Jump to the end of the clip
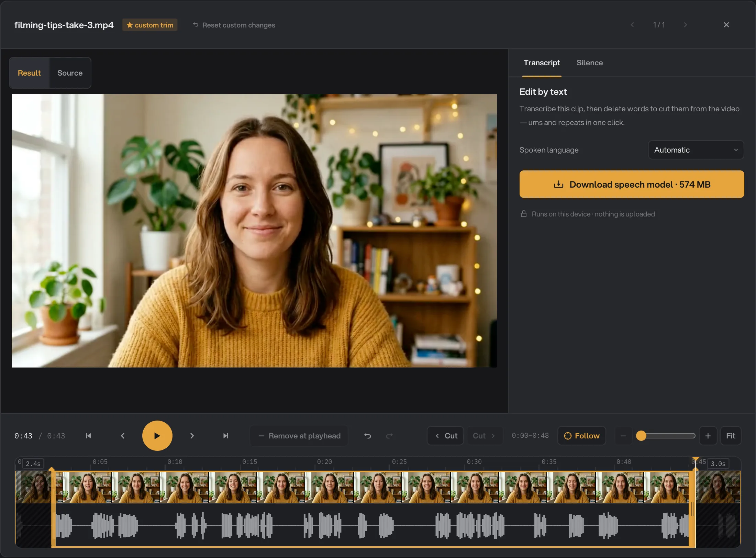This screenshot has width=756, height=558. pos(226,436)
